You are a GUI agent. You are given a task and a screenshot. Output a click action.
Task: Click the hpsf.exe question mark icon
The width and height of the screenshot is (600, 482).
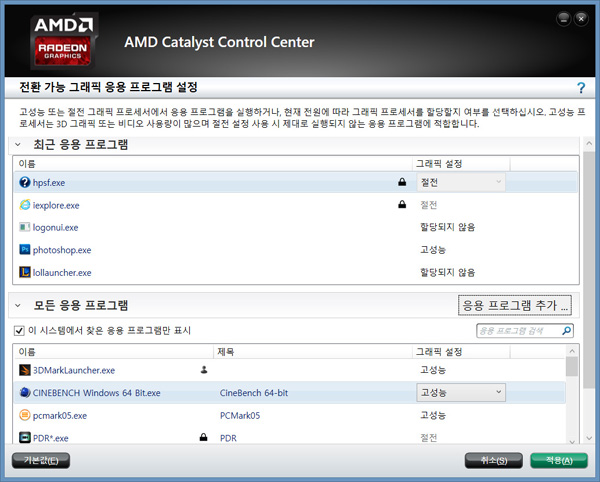point(24,182)
